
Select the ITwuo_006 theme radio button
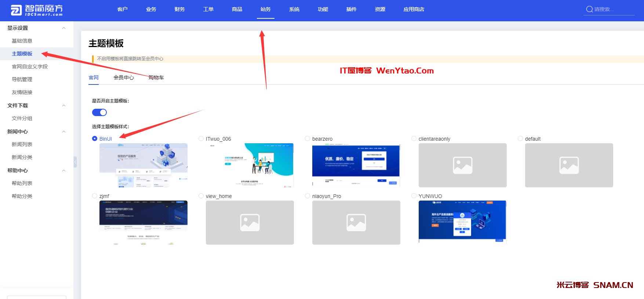pos(201,138)
